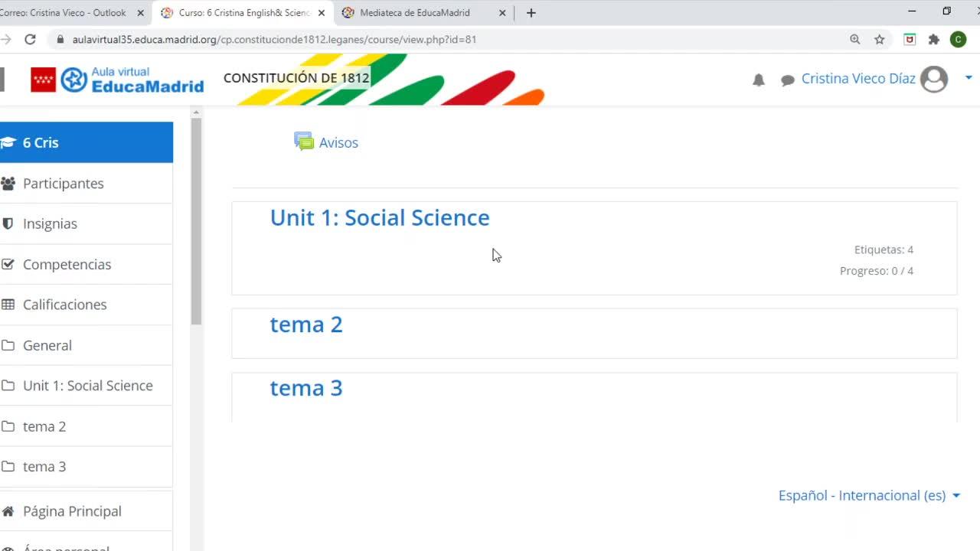Open Participantes in the sidebar
Image resolution: width=980 pixels, height=551 pixels.
pos(63,184)
